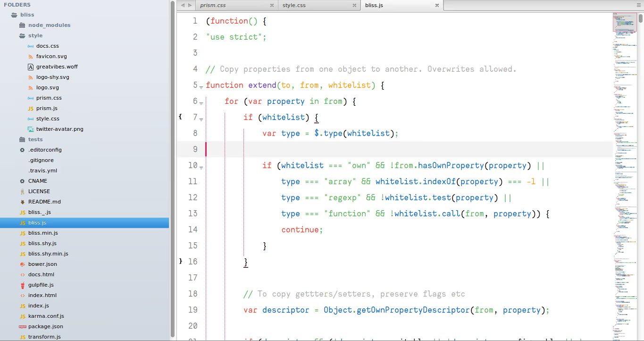Click the font icon beside greatvibes.woff
The image size is (644, 341).
(x=31, y=67)
